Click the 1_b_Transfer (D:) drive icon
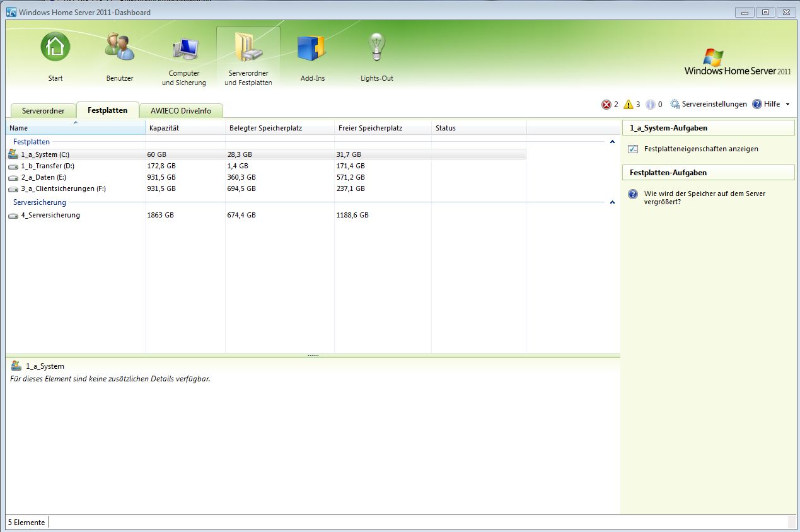This screenshot has width=800, height=532. tap(13, 166)
